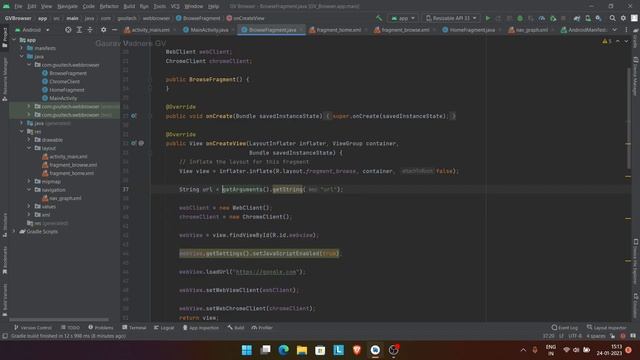Open the Android project view dropdown
This screenshot has width=640, height=360.
32,30
